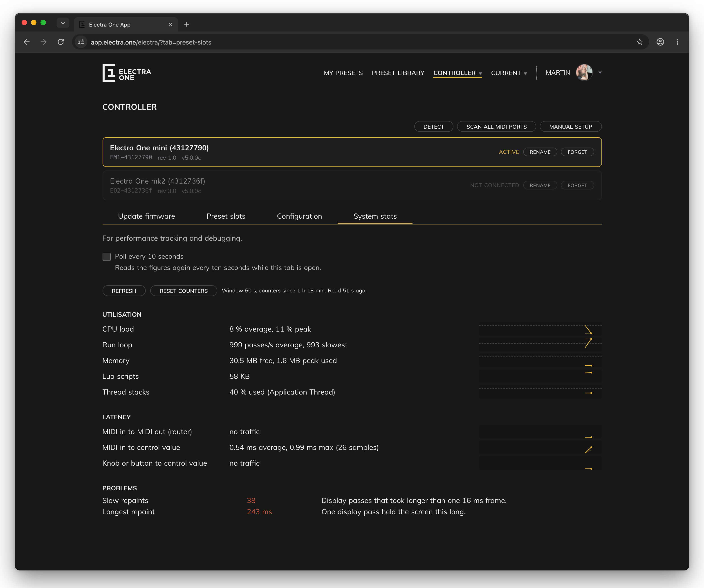Rename the Electra One mini controller
Viewport: 704px width, 588px height.
click(540, 152)
